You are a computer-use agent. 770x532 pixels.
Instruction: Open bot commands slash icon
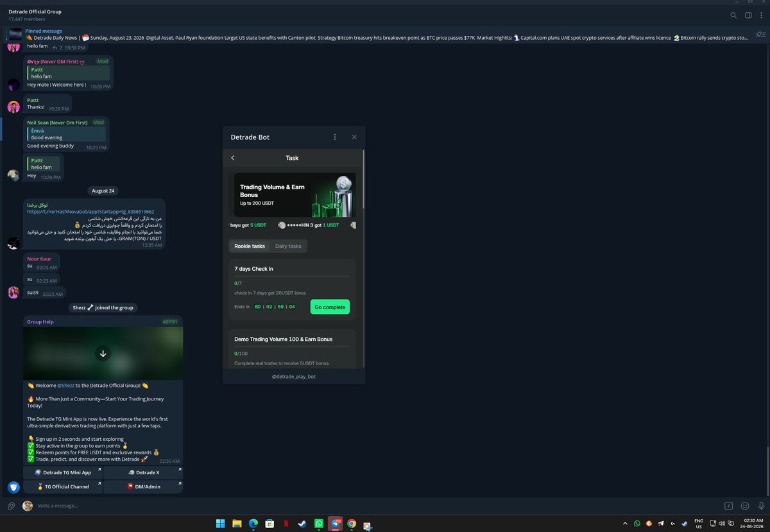click(728, 506)
